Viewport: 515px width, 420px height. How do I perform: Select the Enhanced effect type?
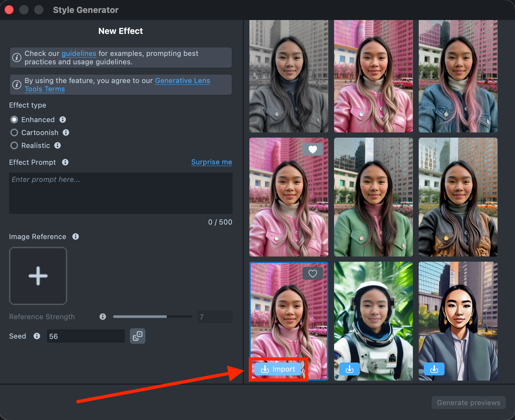(14, 120)
